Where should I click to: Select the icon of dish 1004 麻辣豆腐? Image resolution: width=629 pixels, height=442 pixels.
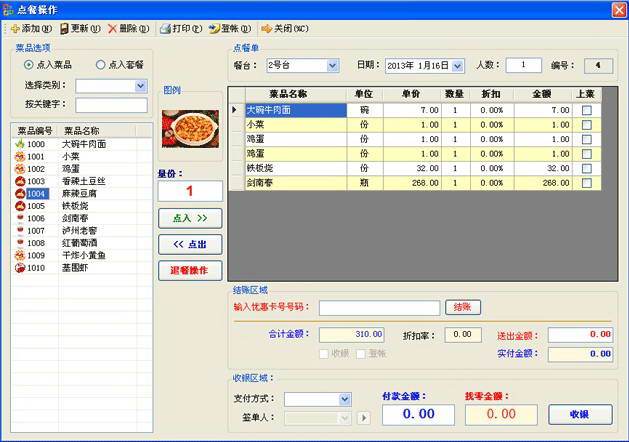coord(20,193)
